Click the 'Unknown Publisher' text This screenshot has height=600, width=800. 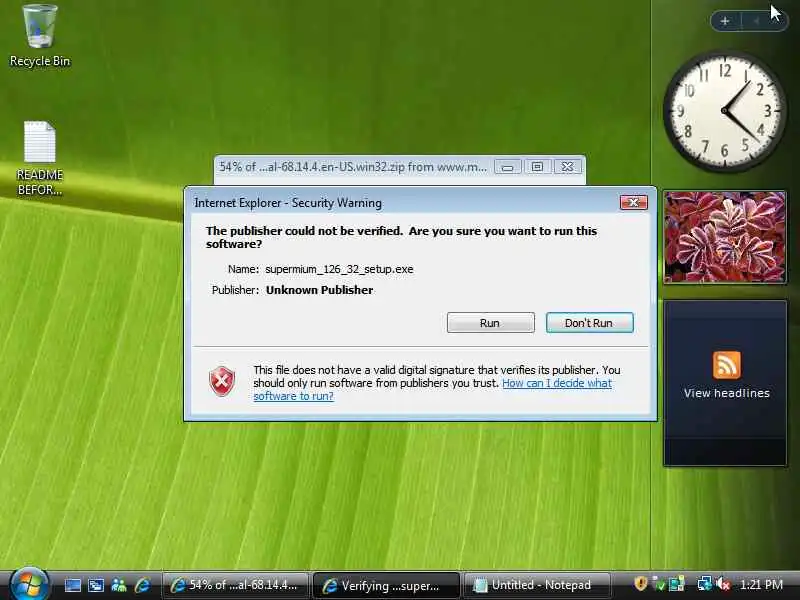[x=319, y=290]
